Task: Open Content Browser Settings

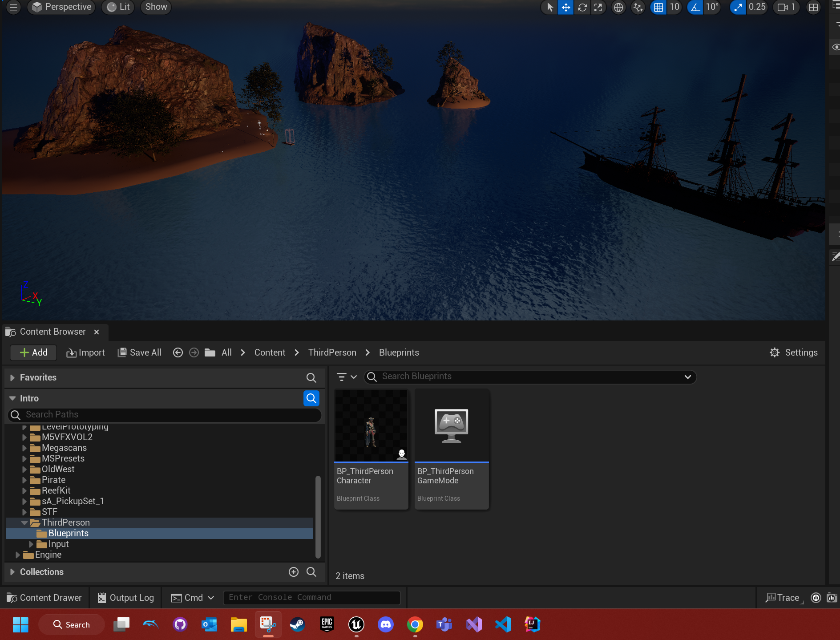Action: tap(794, 352)
